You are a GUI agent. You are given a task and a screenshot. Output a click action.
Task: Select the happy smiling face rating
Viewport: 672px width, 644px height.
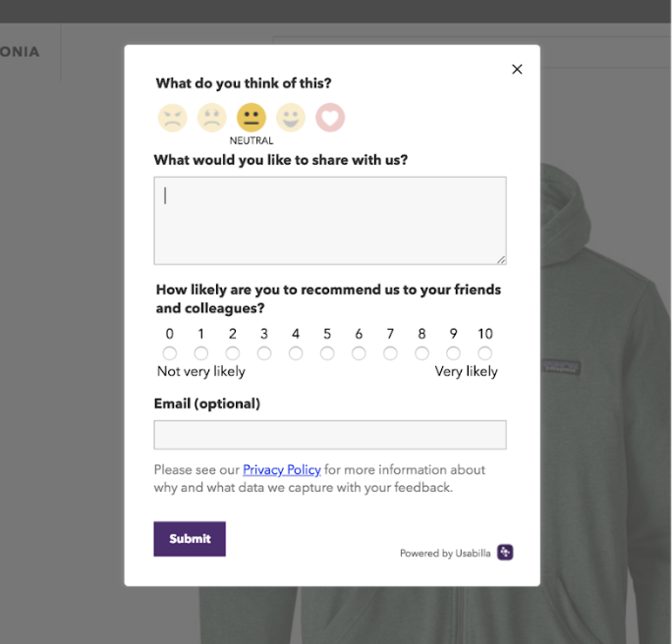tap(291, 119)
